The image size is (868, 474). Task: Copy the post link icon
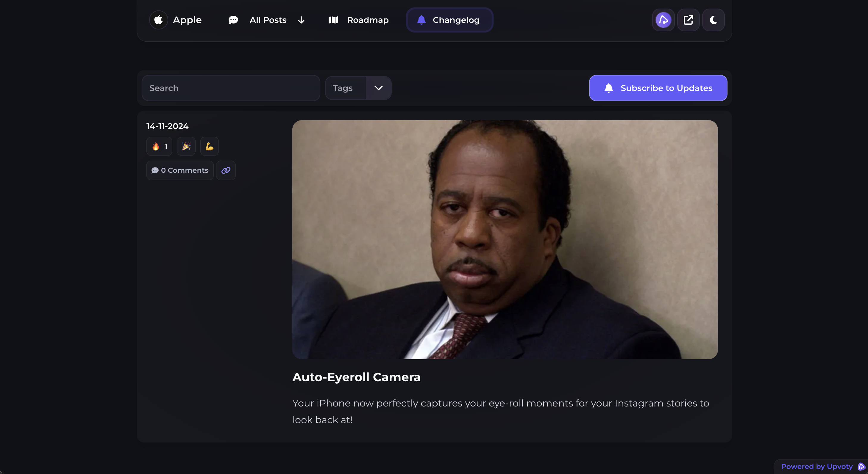coord(226,170)
